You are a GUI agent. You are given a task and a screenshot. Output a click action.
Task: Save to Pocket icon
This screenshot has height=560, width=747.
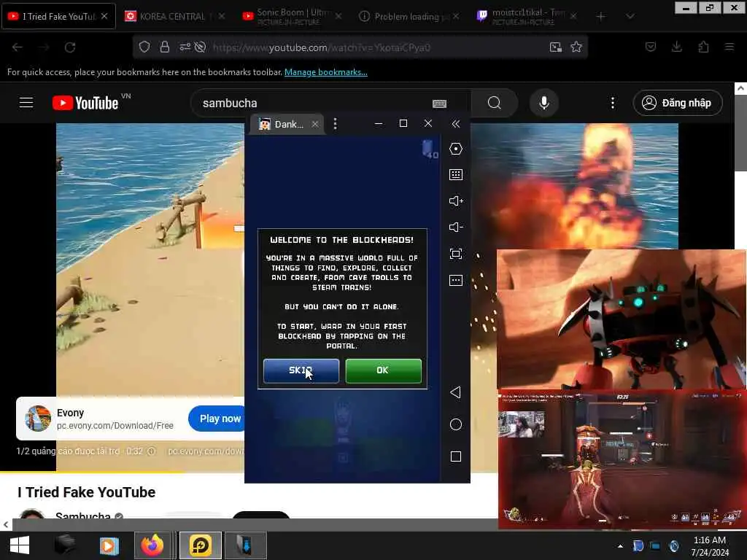[651, 47]
